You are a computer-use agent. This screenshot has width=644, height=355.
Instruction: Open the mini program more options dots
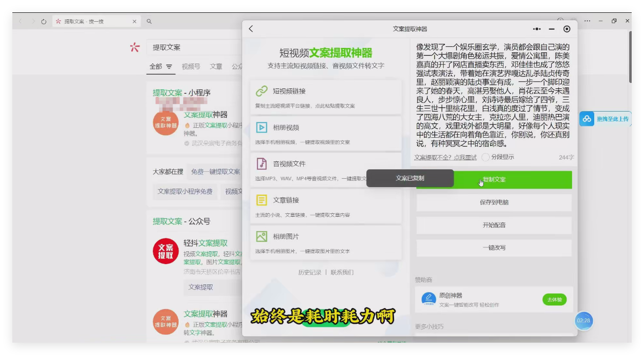click(x=537, y=29)
